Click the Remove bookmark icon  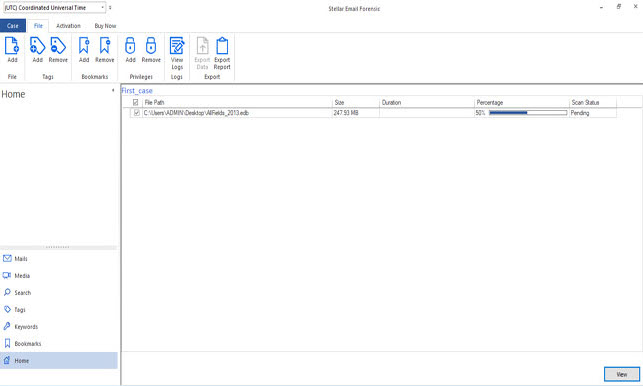(105, 46)
